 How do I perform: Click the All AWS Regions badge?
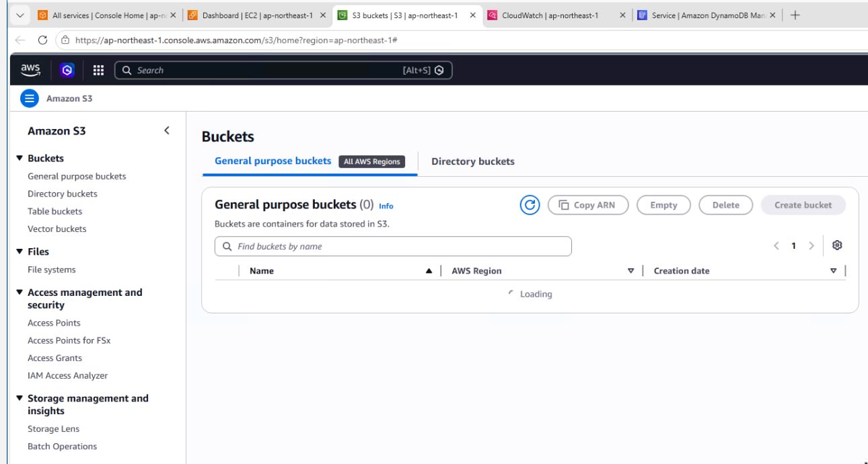pyautogui.click(x=371, y=161)
